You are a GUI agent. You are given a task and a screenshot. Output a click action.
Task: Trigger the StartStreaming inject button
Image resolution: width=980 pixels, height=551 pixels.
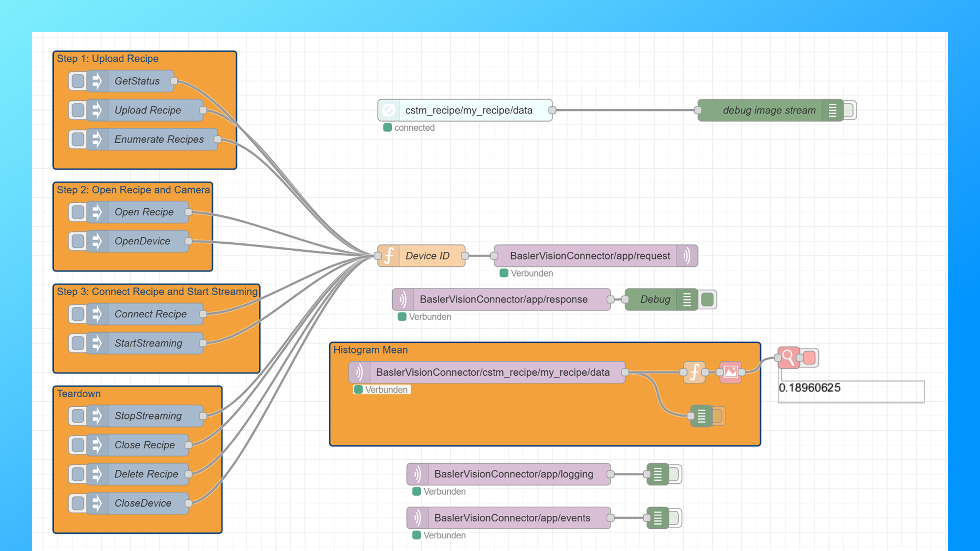(78, 343)
